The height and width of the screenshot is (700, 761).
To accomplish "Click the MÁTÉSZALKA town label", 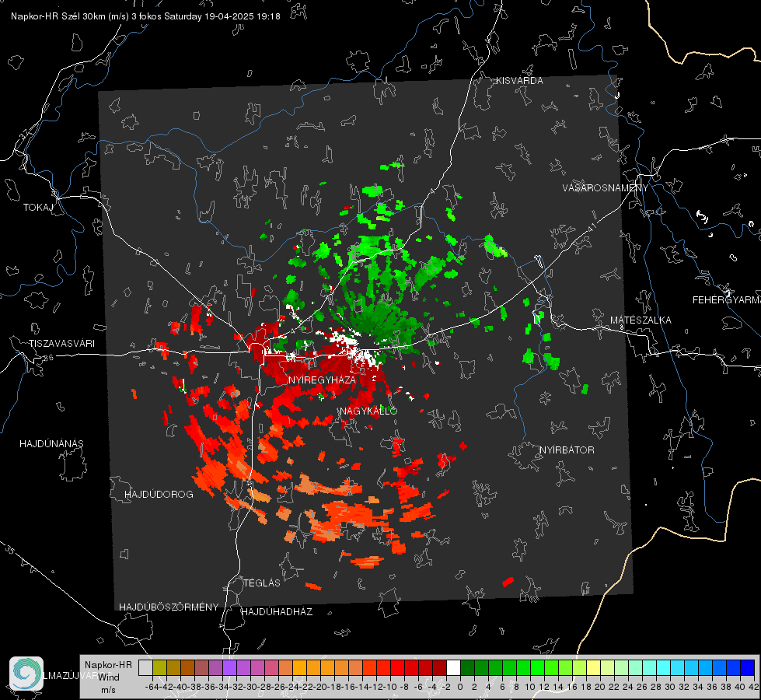I will 641,320.
